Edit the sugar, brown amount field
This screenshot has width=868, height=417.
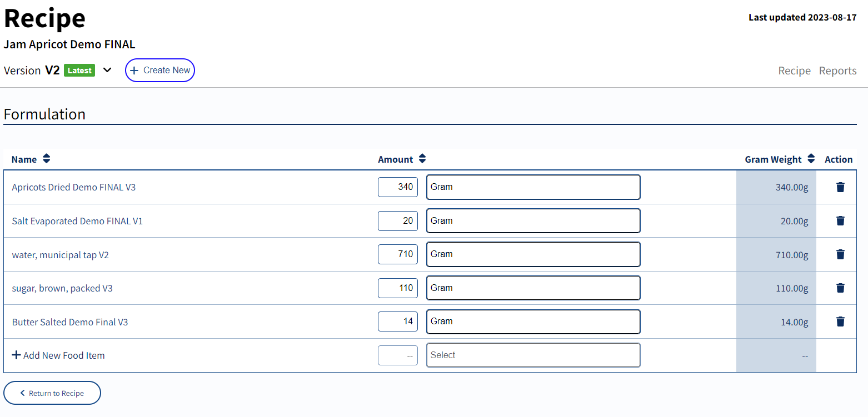(x=398, y=288)
